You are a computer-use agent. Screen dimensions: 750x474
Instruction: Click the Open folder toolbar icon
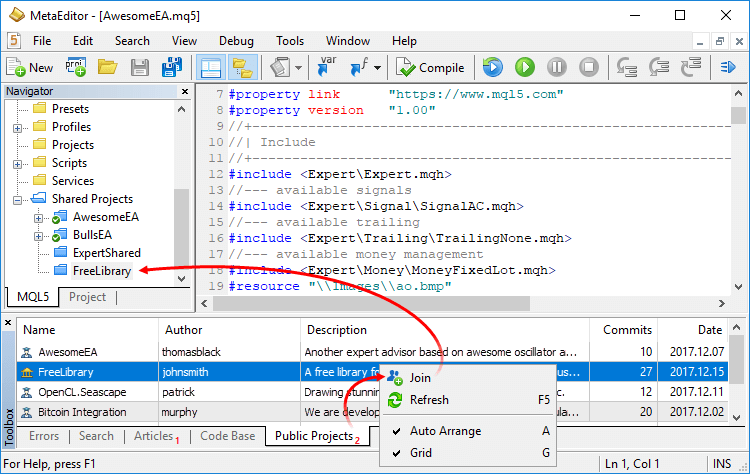click(x=107, y=67)
